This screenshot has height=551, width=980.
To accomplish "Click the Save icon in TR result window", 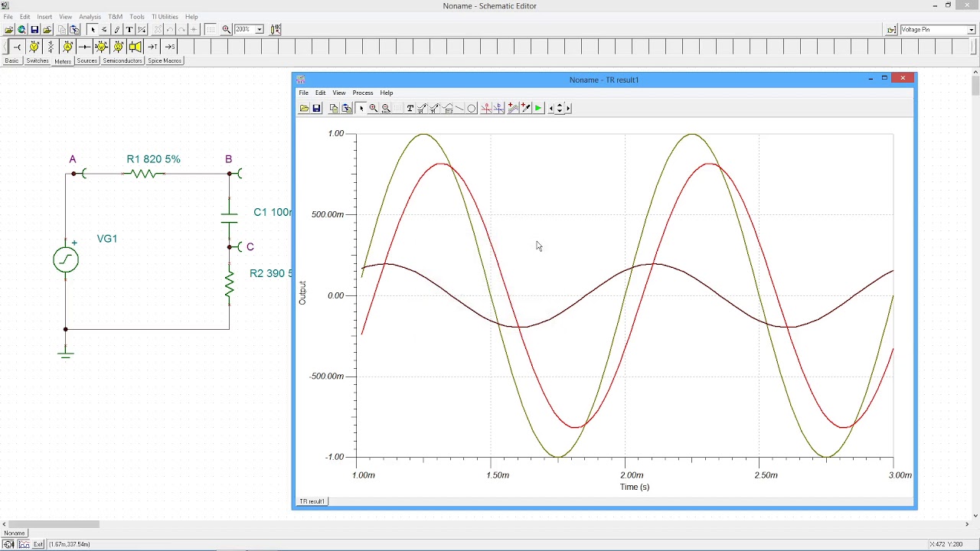I will pyautogui.click(x=316, y=108).
